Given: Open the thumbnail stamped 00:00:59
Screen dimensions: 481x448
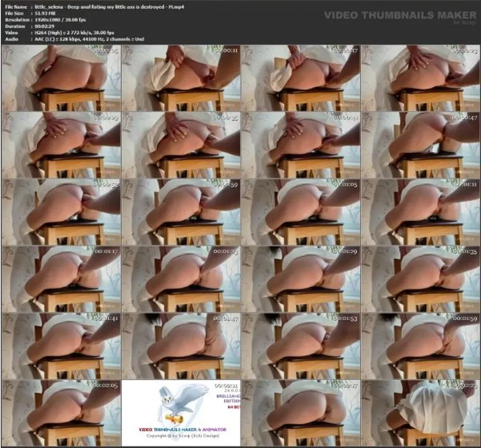Looking at the screenshot, I should pyautogui.click(x=181, y=212).
